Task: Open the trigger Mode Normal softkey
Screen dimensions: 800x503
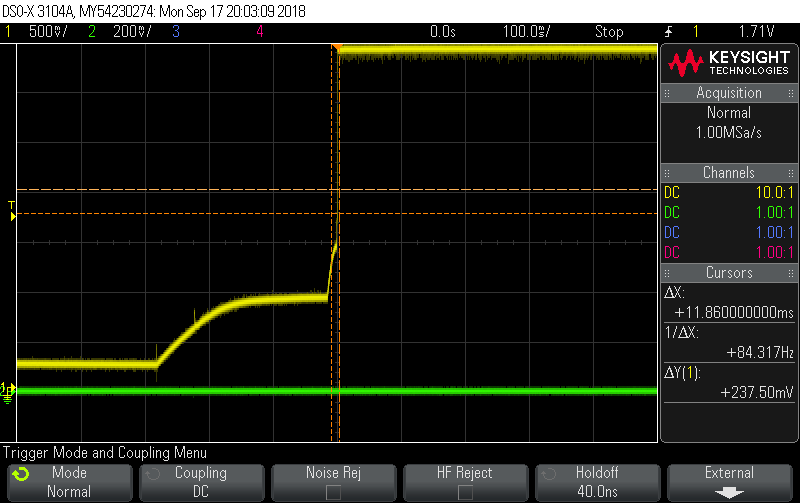Action: click(70, 482)
